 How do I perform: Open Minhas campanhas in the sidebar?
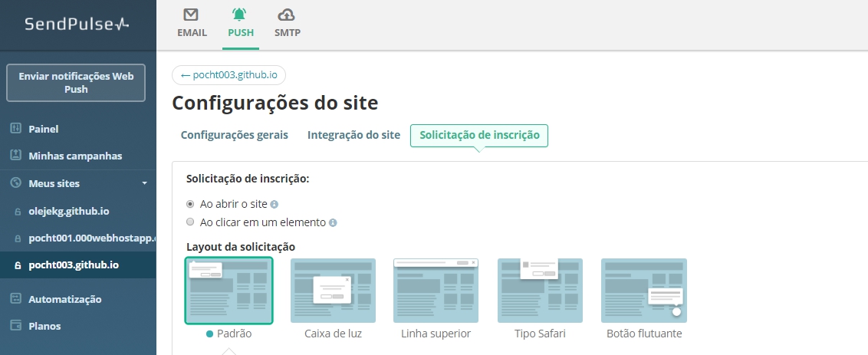click(x=75, y=156)
